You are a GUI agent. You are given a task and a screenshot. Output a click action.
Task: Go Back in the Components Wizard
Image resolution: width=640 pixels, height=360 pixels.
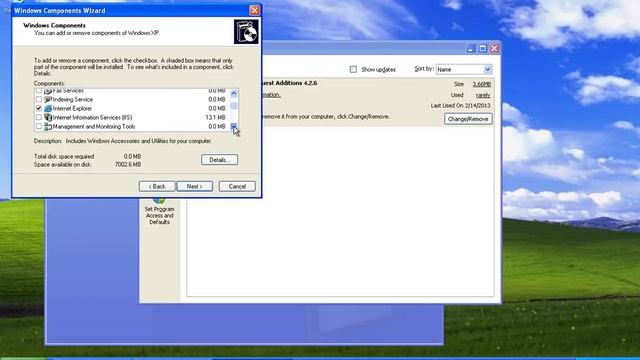coord(157,186)
